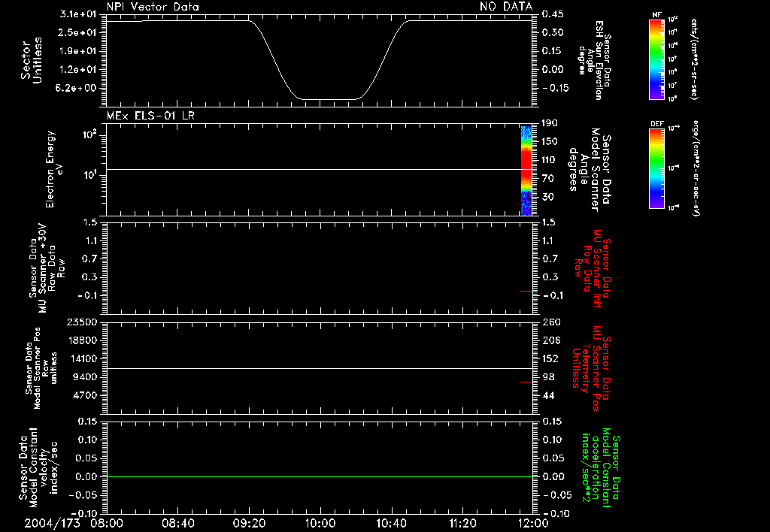Click the DEF color scale bar

point(656,168)
